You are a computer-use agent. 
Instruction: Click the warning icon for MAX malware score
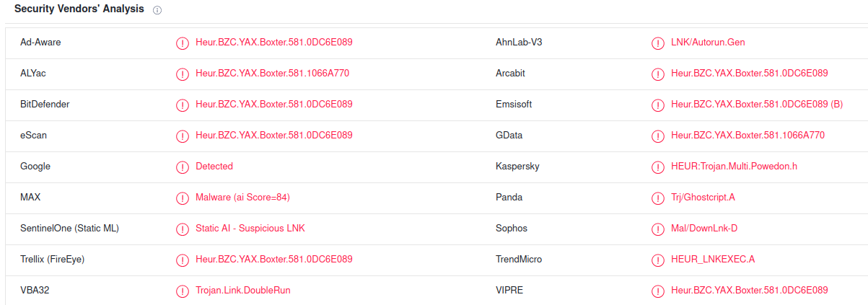(x=183, y=198)
